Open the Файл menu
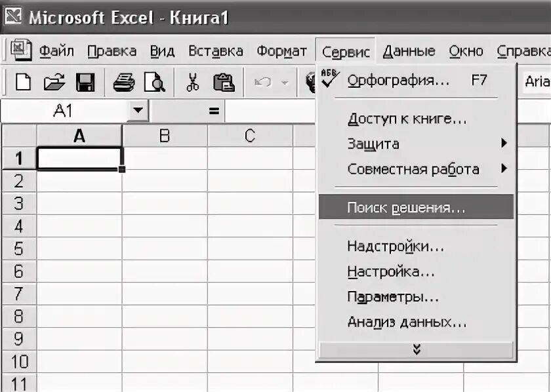Viewport: 551px width, 392px height. click(56, 51)
